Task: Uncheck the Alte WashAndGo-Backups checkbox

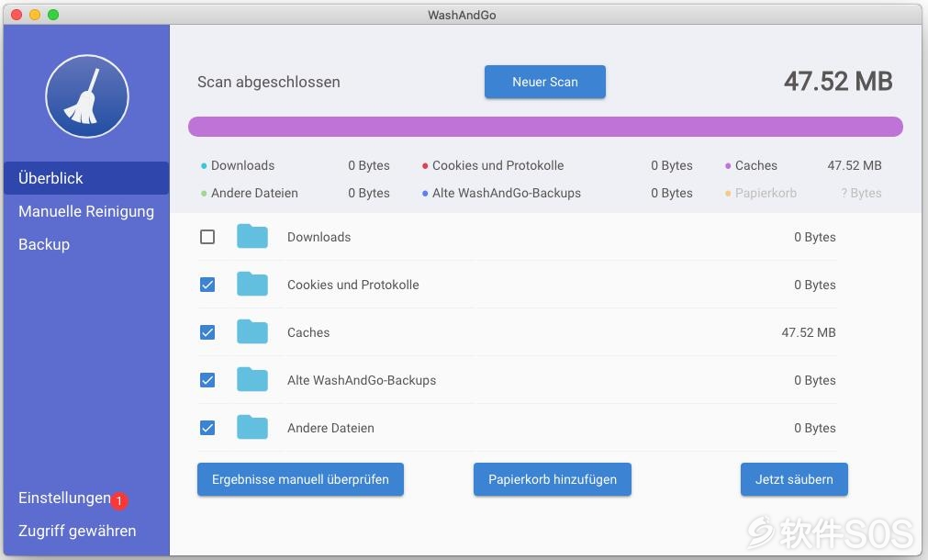Action: [x=207, y=380]
